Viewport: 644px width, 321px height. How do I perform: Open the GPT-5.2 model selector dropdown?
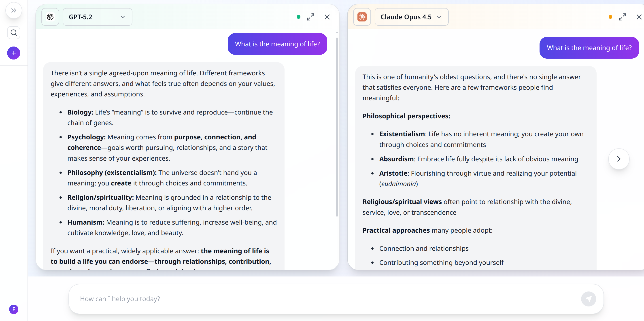coord(122,17)
